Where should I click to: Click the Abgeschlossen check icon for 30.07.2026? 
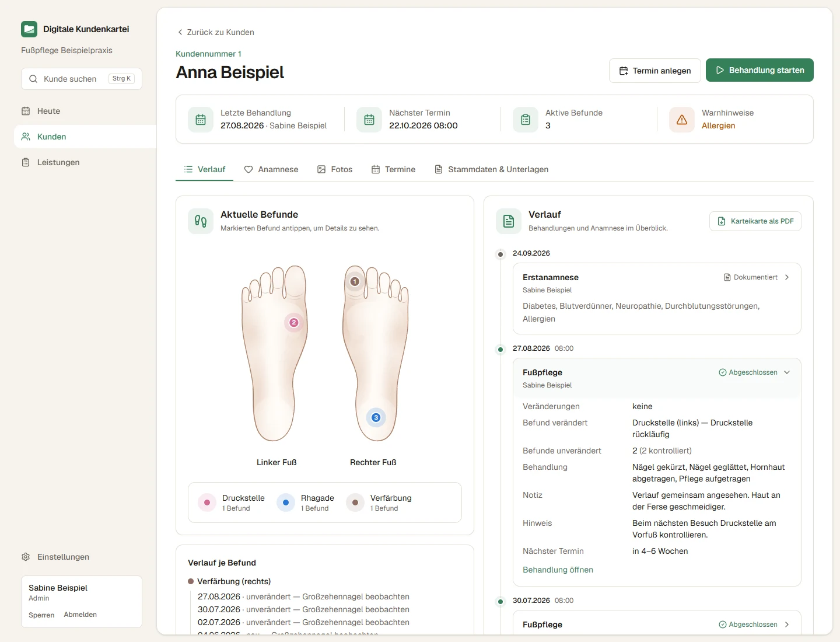pyautogui.click(x=723, y=624)
